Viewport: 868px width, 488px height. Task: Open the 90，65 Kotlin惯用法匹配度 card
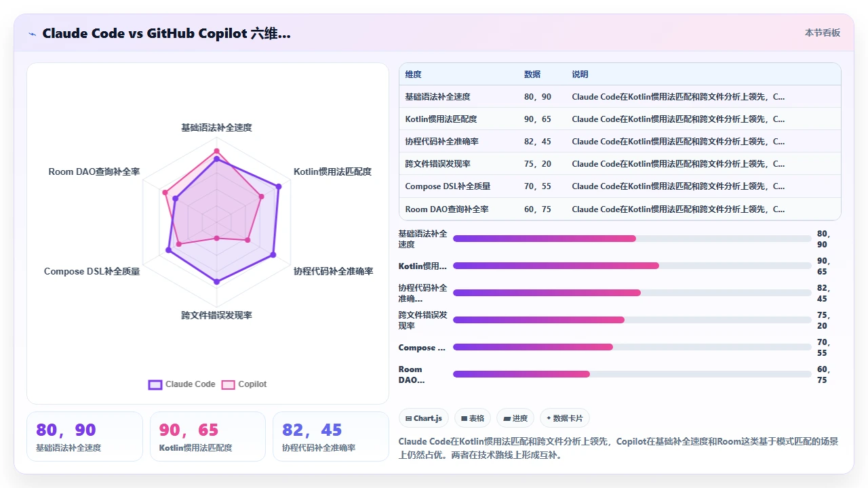pyautogui.click(x=208, y=436)
